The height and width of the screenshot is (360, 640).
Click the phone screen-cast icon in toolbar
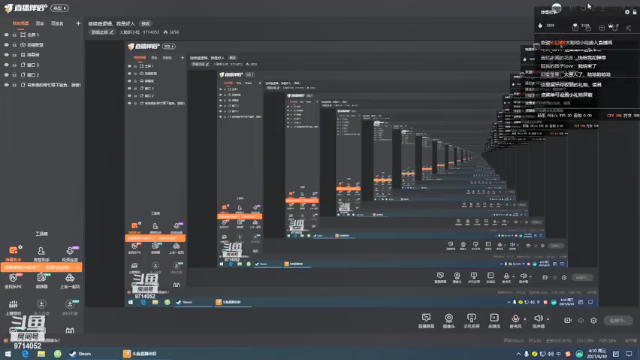point(471,318)
